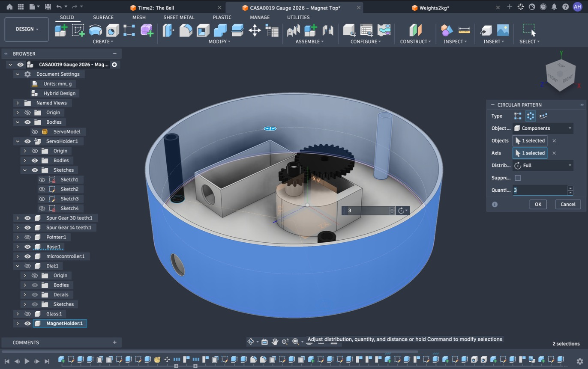The height and width of the screenshot is (369, 588).
Task: Select the Combine tool
Action: [220, 30]
